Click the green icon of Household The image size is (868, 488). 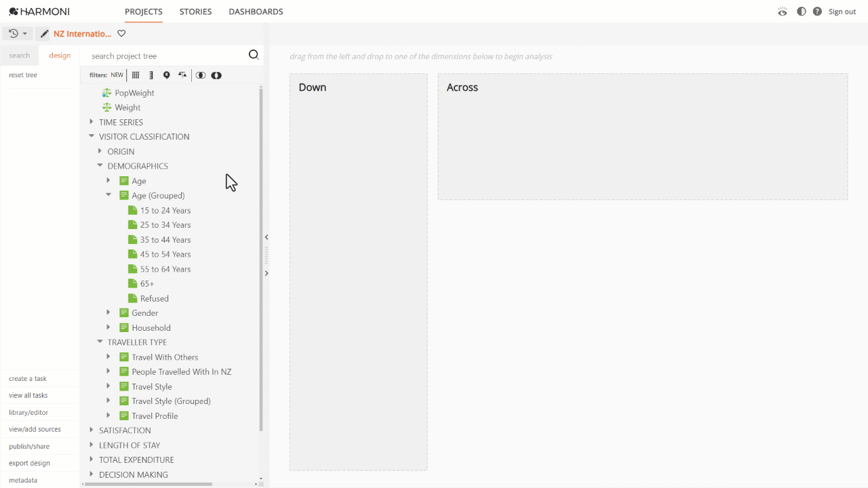pos(124,327)
